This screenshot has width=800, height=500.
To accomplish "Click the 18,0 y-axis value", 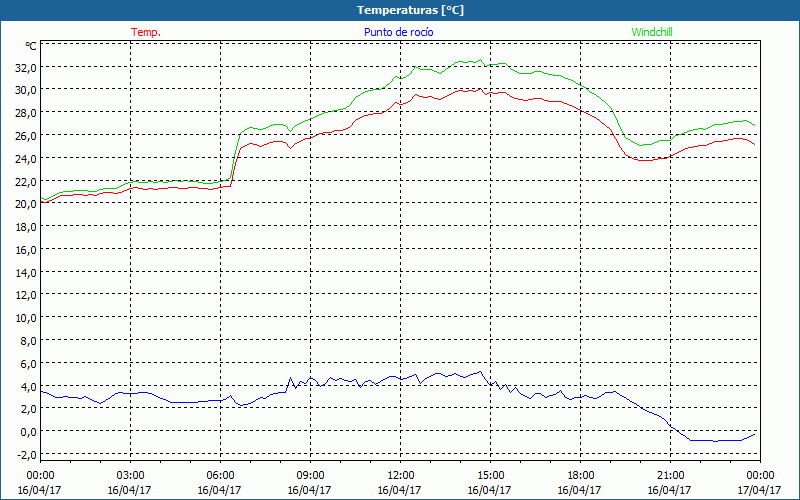I will 27,228.
